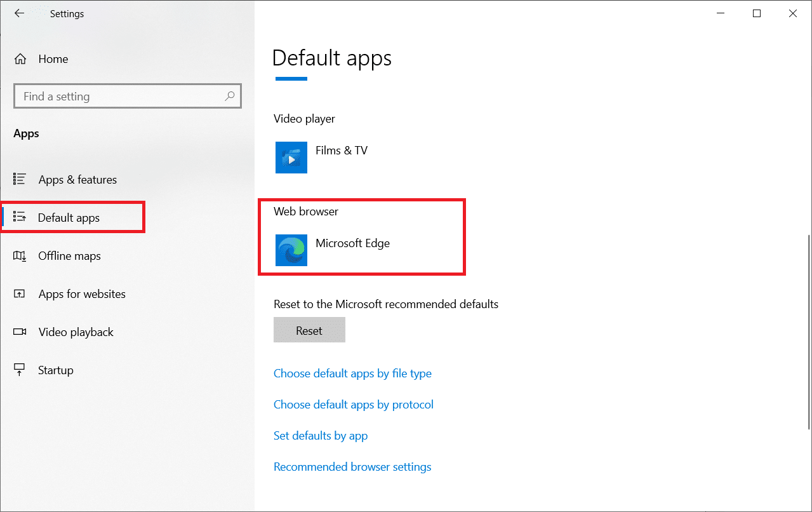Click the Reset button
The height and width of the screenshot is (512, 812).
coord(309,330)
